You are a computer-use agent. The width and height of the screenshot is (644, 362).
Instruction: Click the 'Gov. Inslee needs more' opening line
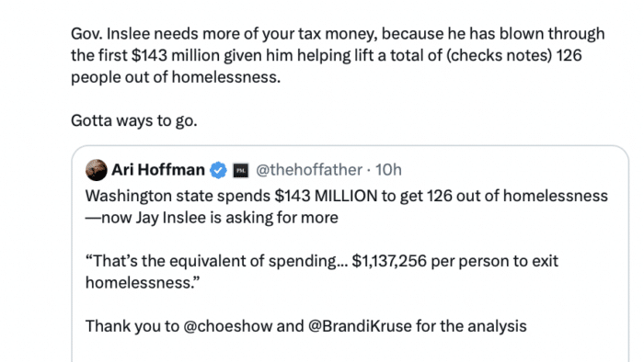click(338, 34)
